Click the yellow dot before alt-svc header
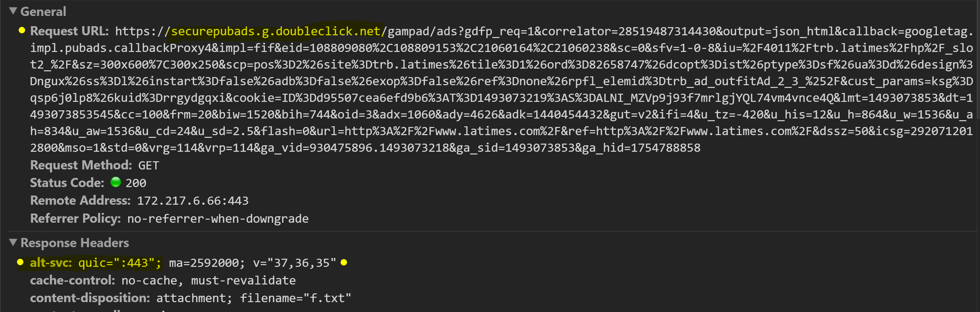Viewport: 980px width, 312px height. point(21,262)
